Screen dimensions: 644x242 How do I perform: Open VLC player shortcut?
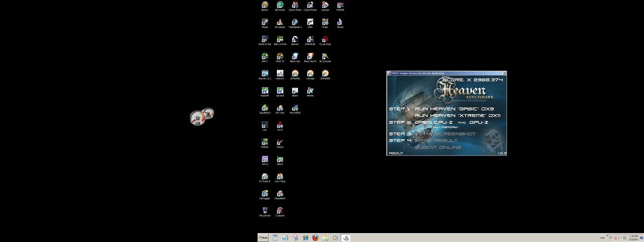(x=280, y=23)
